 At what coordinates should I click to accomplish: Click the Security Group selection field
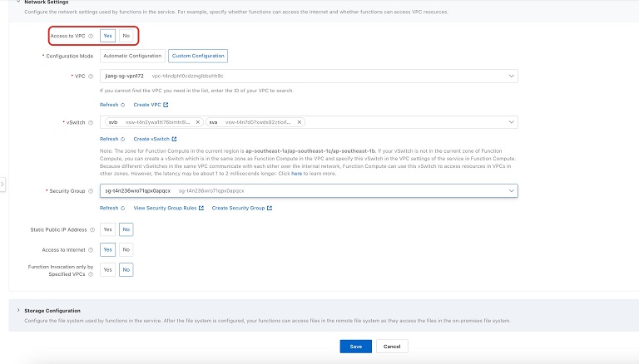309,190
